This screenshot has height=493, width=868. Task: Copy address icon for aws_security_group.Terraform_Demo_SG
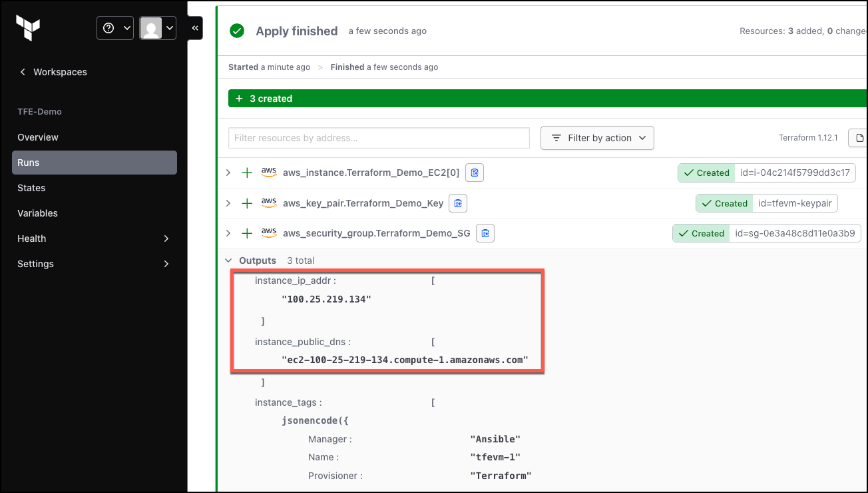tap(485, 233)
